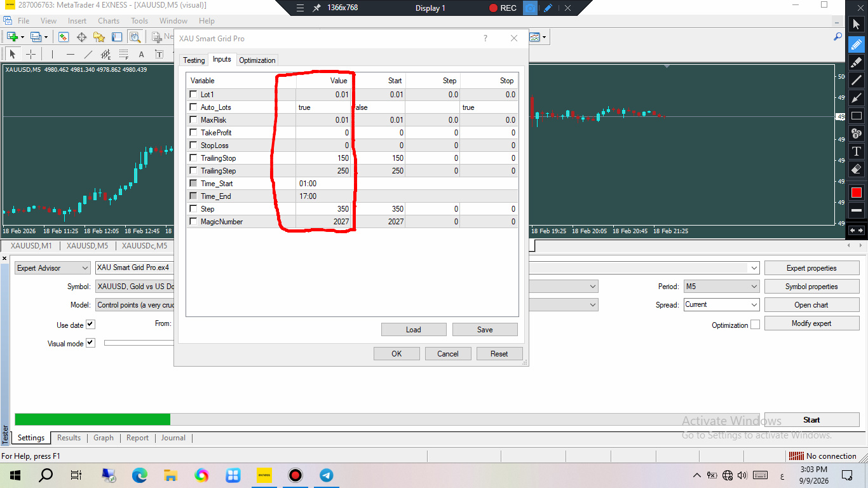This screenshot has height=488, width=868.
Task: Select the arrow drawing tool in annotation sidebar
Action: click(856, 98)
